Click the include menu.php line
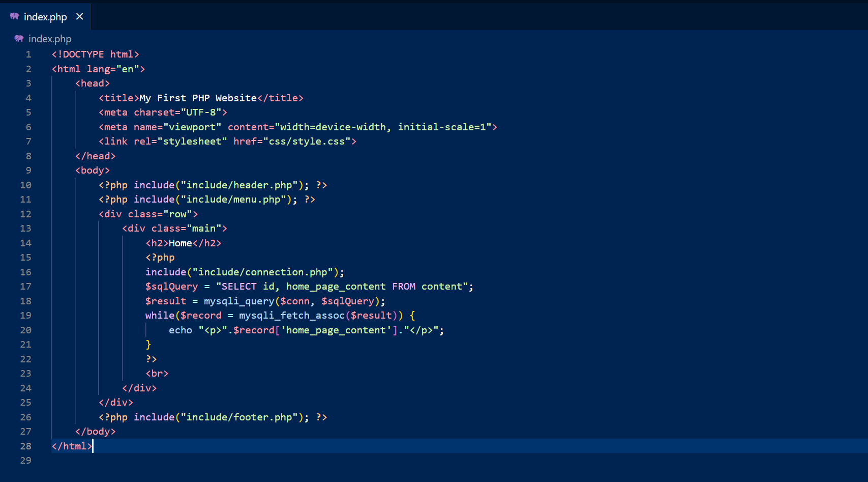The width and height of the screenshot is (868, 482). [x=207, y=200]
